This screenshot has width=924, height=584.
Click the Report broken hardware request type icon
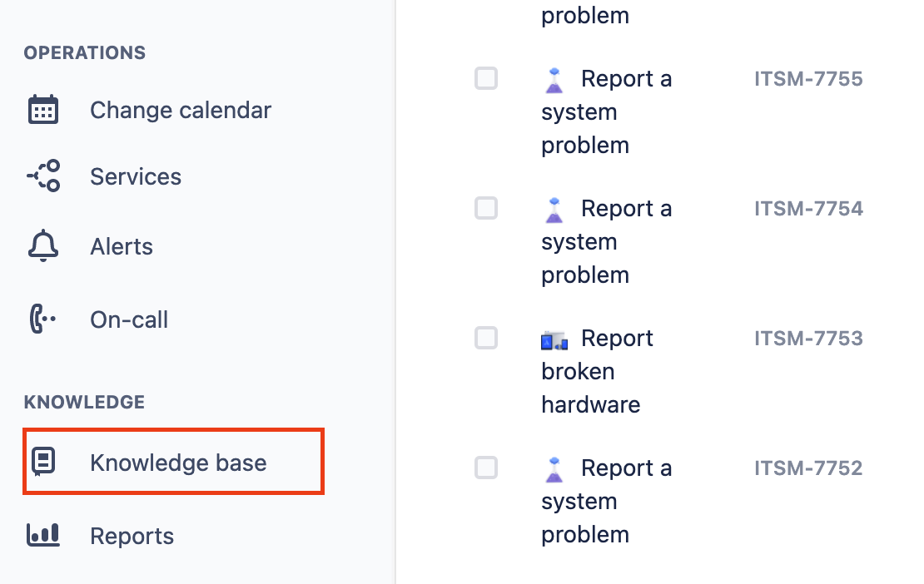tap(554, 339)
